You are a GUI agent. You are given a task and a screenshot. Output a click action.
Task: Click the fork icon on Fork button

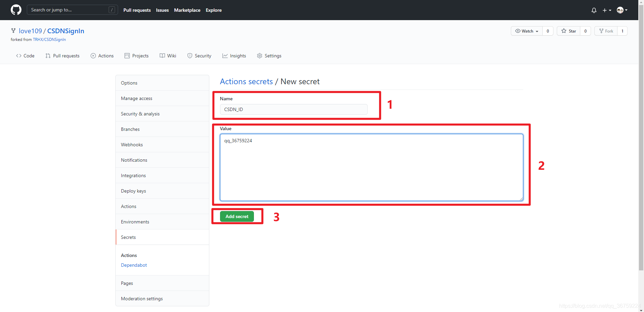pyautogui.click(x=601, y=31)
